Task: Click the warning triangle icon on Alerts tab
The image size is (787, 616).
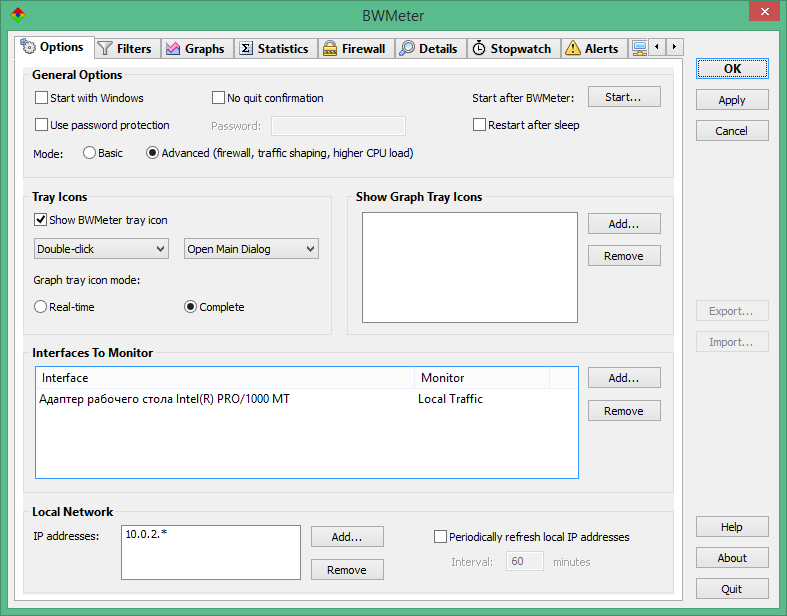Action: click(x=573, y=48)
